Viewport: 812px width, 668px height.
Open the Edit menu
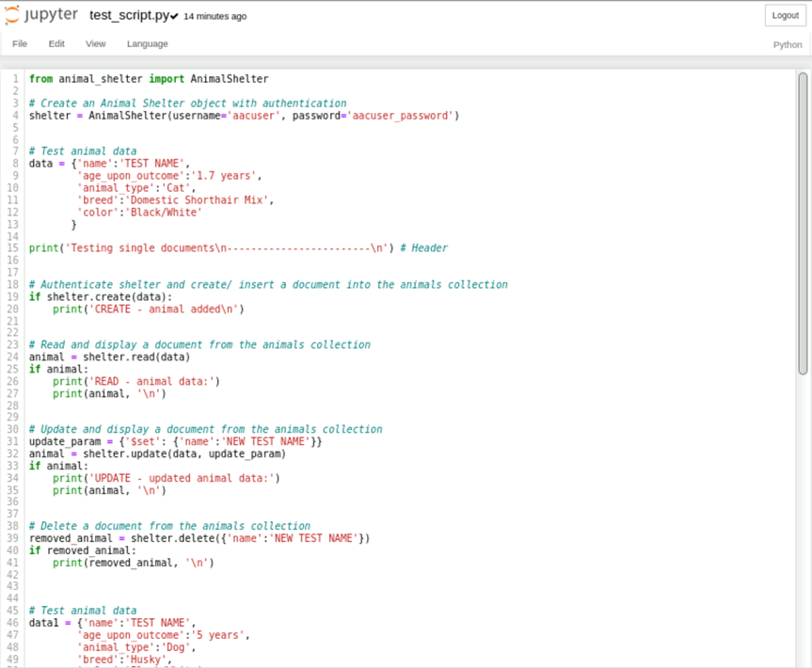pyautogui.click(x=58, y=43)
